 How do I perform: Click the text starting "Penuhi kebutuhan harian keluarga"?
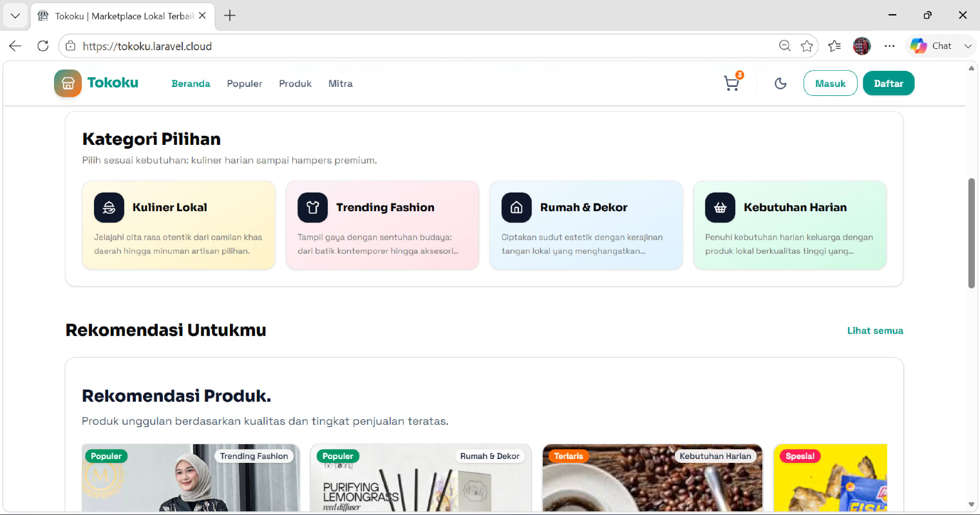789,244
